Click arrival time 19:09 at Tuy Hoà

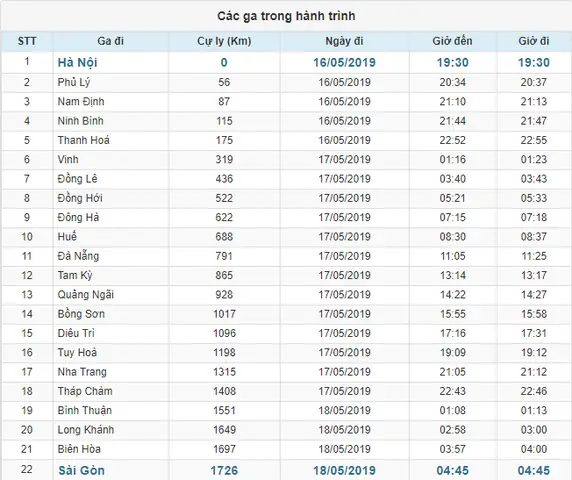click(452, 352)
